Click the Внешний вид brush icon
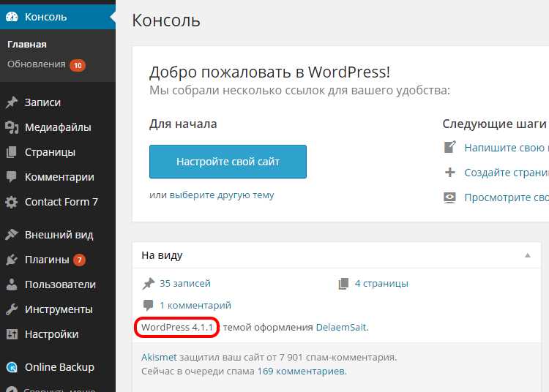The image size is (549, 392). click(x=12, y=235)
